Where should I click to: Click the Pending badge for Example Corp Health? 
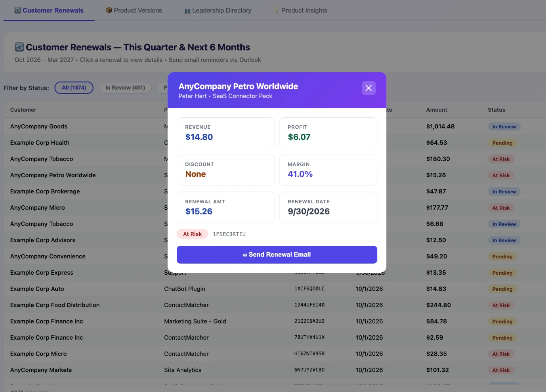(x=502, y=143)
